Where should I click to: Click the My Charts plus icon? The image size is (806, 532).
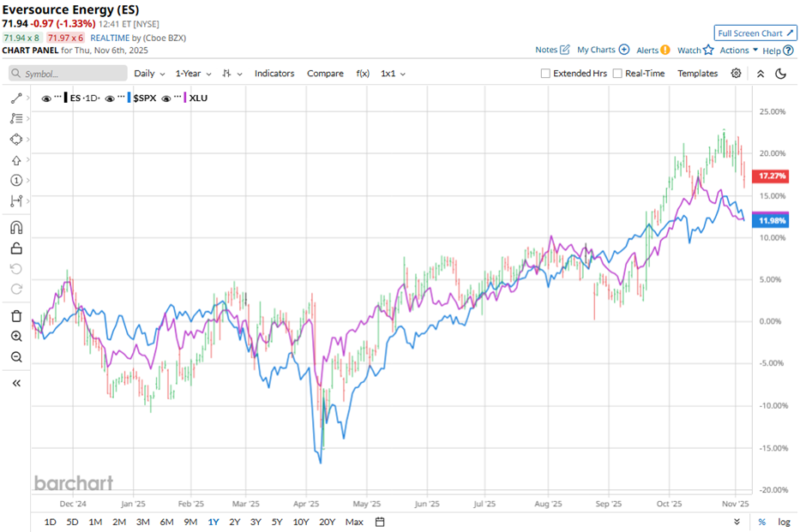point(624,50)
